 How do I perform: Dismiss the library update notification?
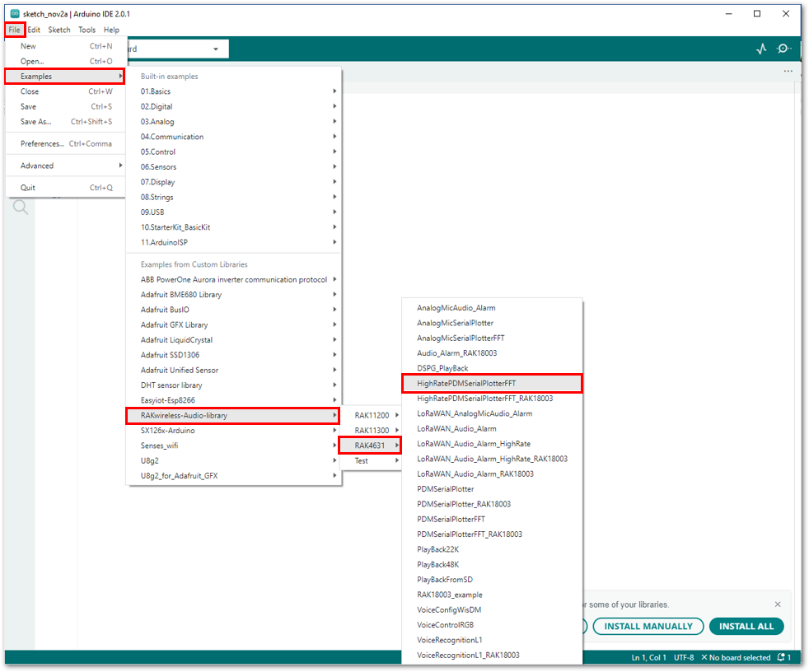778,604
